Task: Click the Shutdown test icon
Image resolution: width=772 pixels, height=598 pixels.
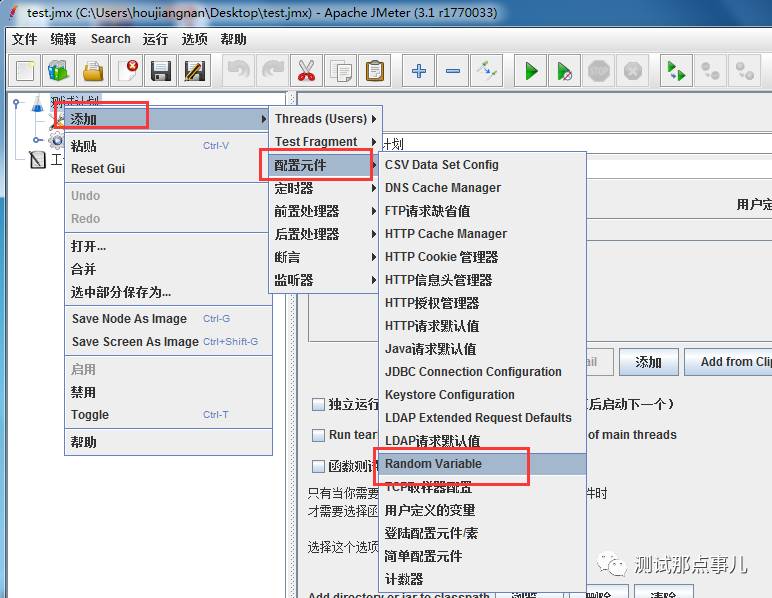Action: point(633,71)
